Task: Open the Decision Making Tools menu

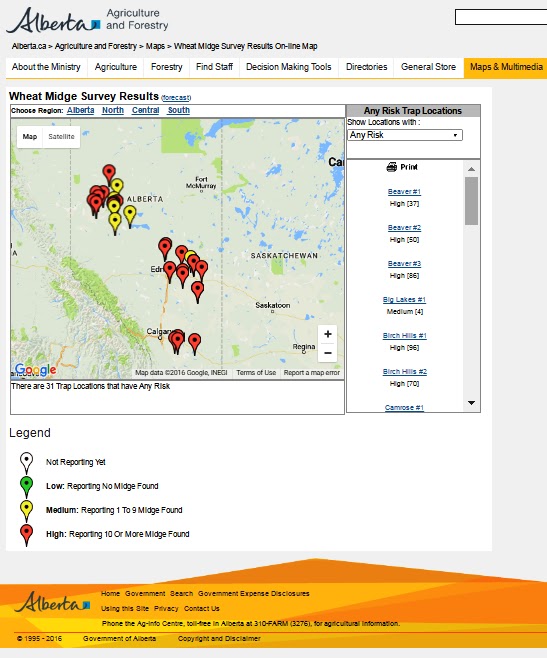Action: (289, 67)
